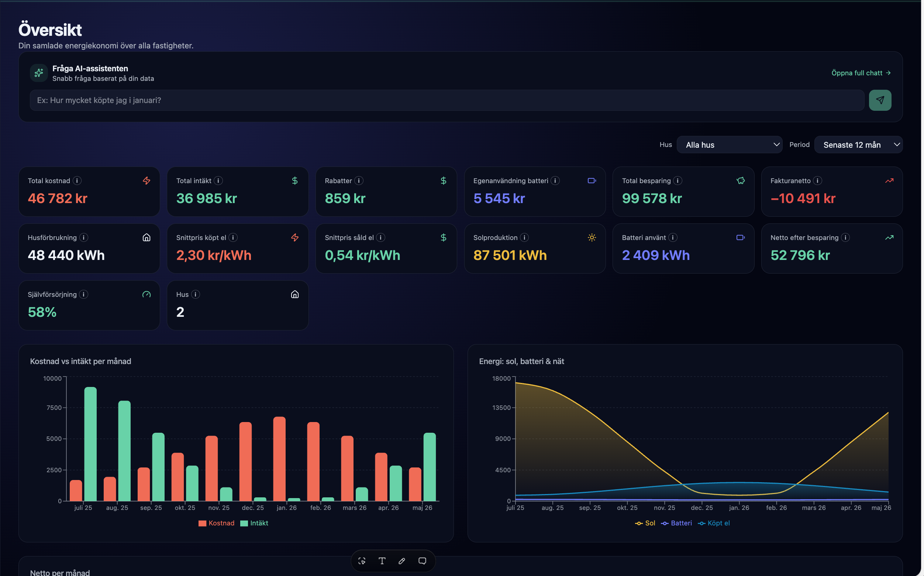The height and width of the screenshot is (576, 924).
Task: Toggle Sol series in energy chart legend
Action: coord(645,523)
